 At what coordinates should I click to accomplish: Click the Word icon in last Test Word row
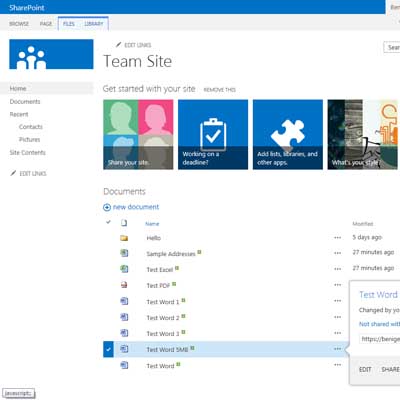click(x=124, y=365)
